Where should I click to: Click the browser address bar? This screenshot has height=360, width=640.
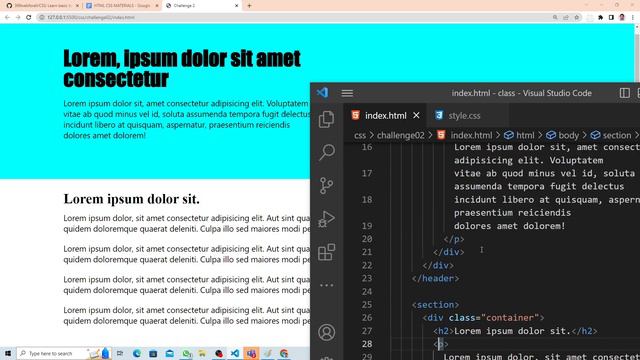coord(310,17)
